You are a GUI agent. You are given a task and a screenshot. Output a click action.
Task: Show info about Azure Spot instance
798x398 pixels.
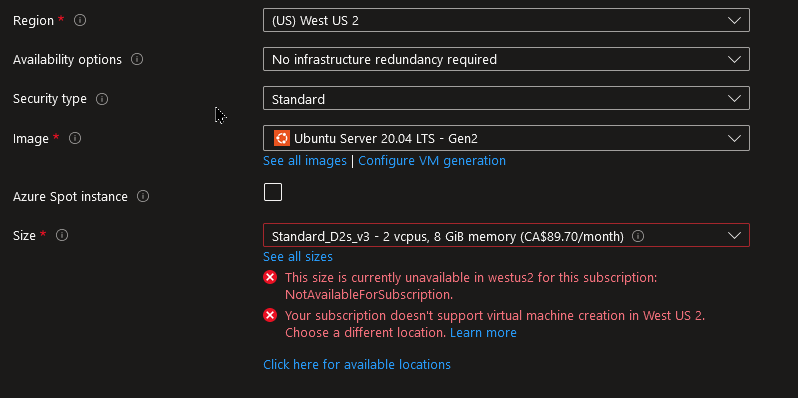[143, 196]
